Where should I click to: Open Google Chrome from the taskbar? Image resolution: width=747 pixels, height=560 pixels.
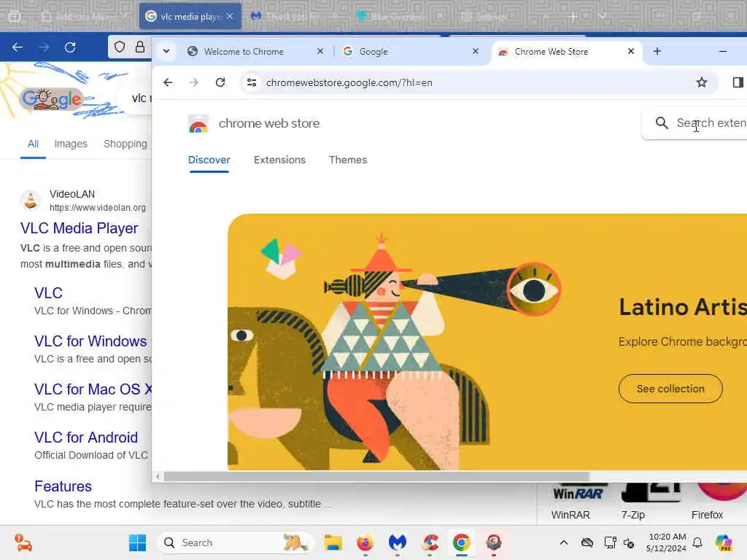tap(461, 542)
